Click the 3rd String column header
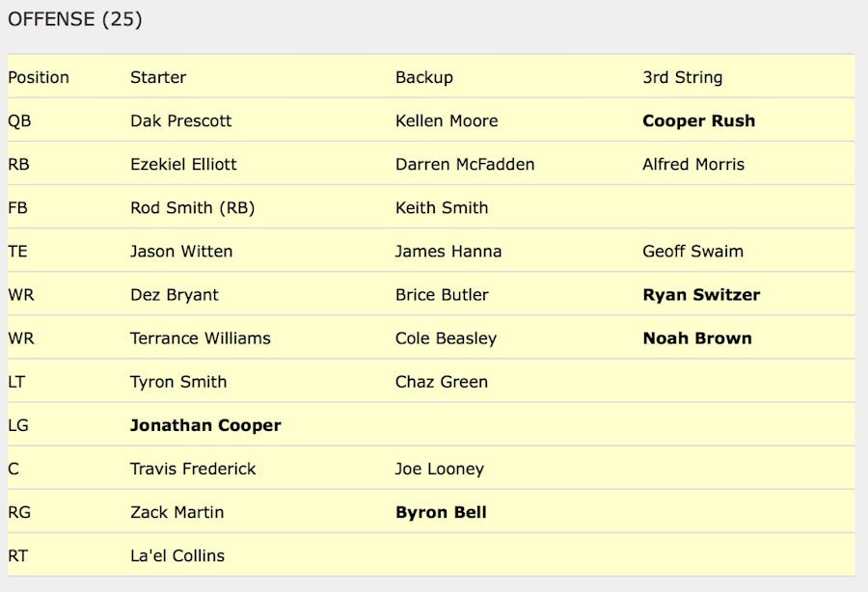Viewport: 868px width, 592px height. point(682,77)
